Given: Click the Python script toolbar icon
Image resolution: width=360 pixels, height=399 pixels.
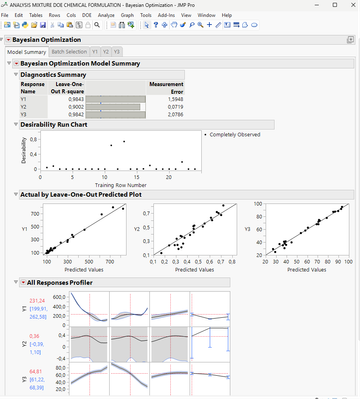Looking at the screenshot, I should (x=25, y=25).
